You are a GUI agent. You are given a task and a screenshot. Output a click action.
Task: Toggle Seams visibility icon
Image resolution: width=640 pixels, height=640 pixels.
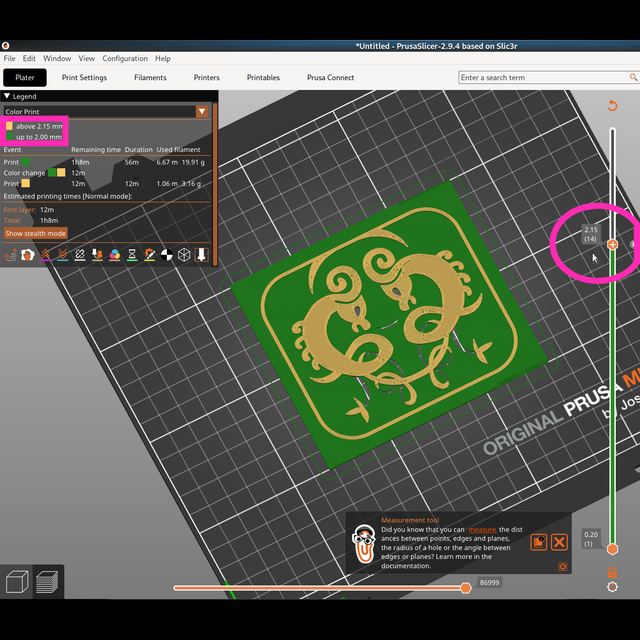pyautogui.click(x=80, y=255)
